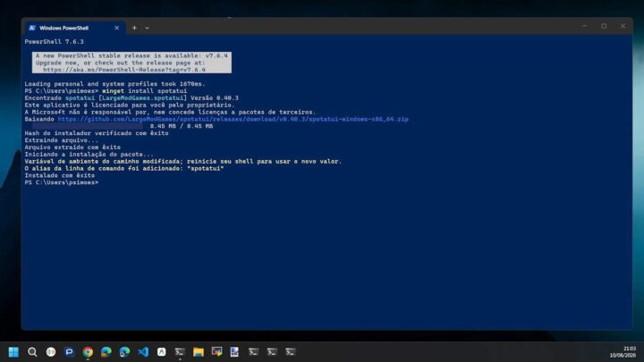Open a new terminal tab with plus

[134, 28]
